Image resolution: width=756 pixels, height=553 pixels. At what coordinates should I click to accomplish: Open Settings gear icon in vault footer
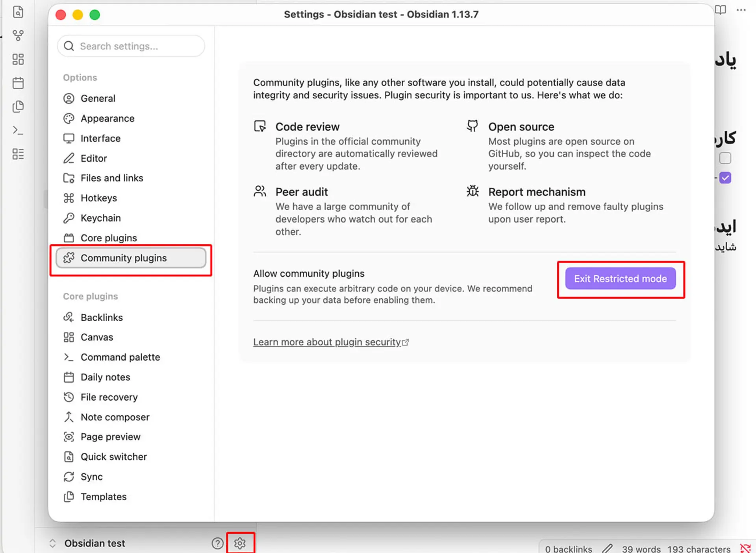(x=240, y=543)
